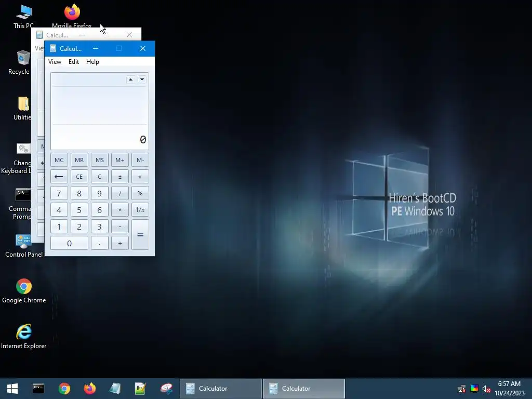Click the percent (%) button
This screenshot has height=399, width=532.
click(x=140, y=193)
